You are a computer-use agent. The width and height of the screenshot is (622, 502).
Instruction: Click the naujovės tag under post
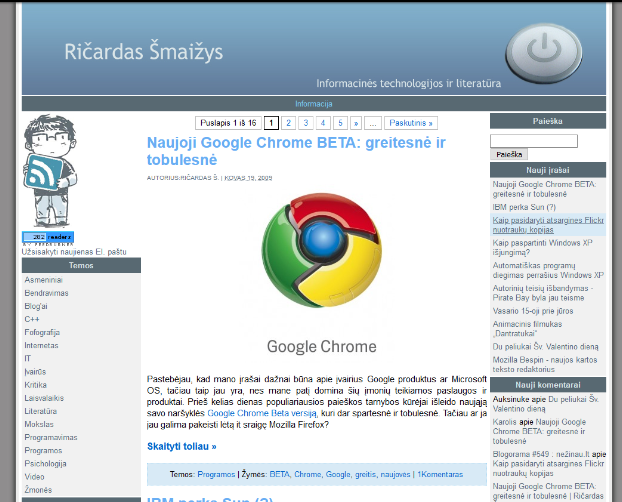pyautogui.click(x=395, y=475)
